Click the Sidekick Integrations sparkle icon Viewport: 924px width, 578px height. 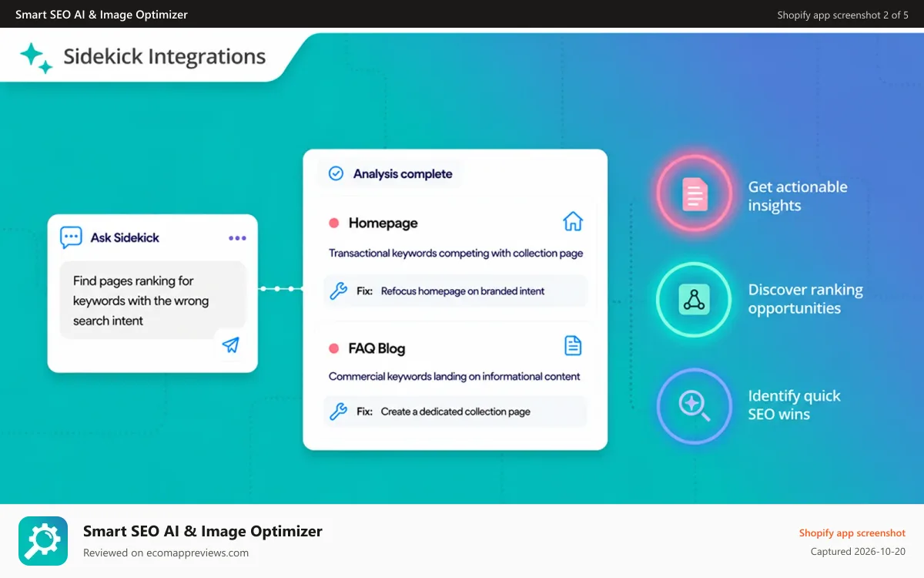(36, 58)
